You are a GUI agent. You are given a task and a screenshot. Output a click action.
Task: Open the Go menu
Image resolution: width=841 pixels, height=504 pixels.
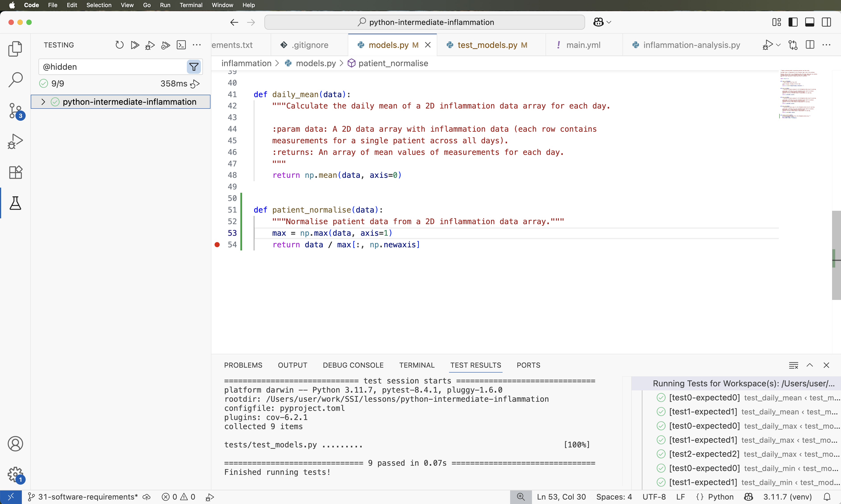pyautogui.click(x=147, y=5)
